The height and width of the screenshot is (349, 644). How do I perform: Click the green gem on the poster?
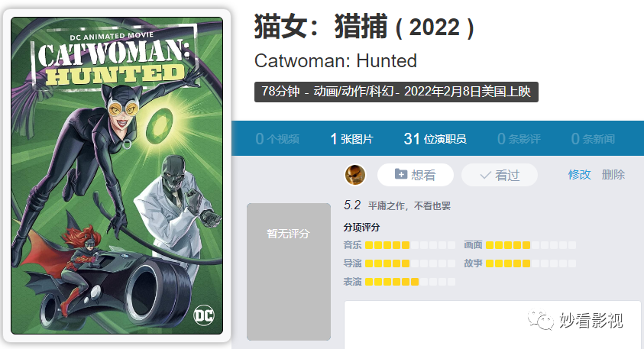(159, 127)
